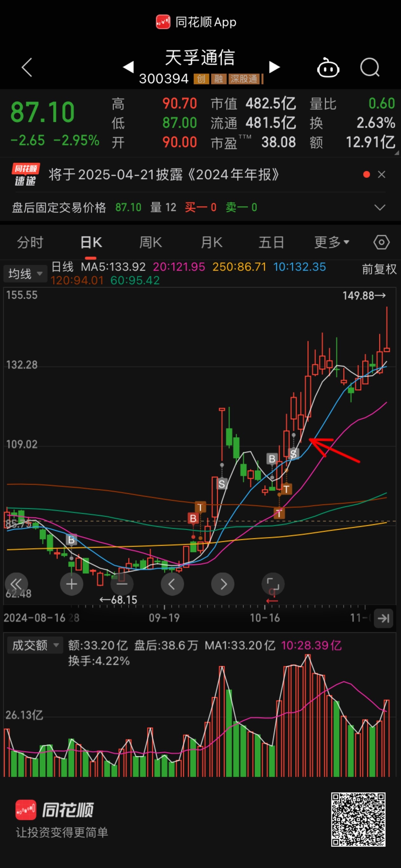The width and height of the screenshot is (401, 868).
Task: Tap the current price 87.10
Action: tap(42, 112)
